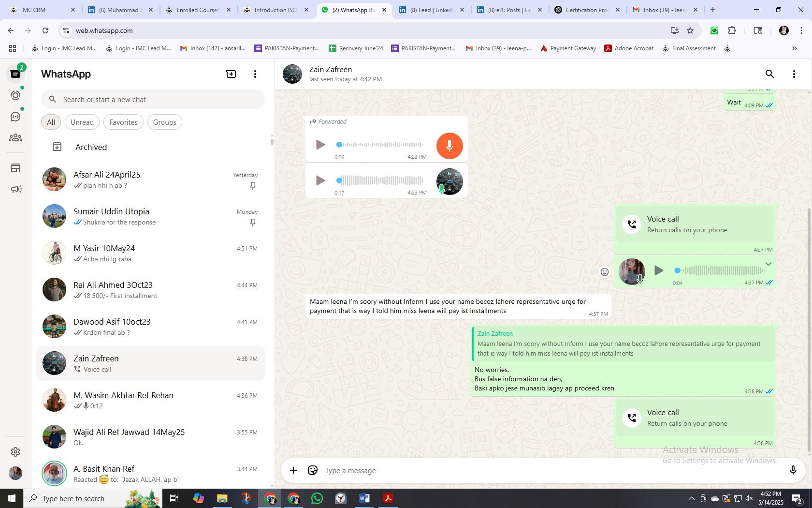This screenshot has height=508, width=812.
Task: Open chat with Wajid Ali Ref Jawwad 14May25
Action: [x=151, y=437]
